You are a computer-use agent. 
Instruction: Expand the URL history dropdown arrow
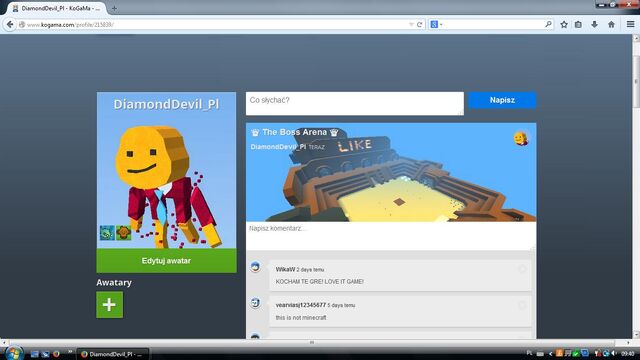coord(411,24)
